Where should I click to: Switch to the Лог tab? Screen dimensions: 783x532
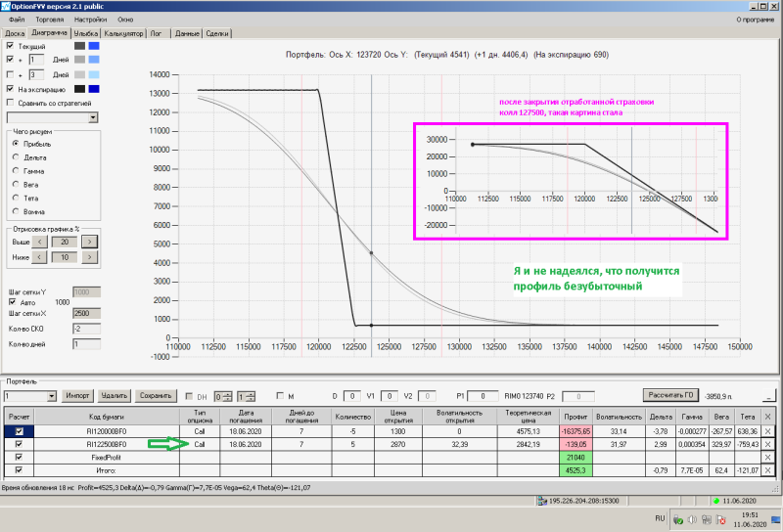tap(156, 33)
